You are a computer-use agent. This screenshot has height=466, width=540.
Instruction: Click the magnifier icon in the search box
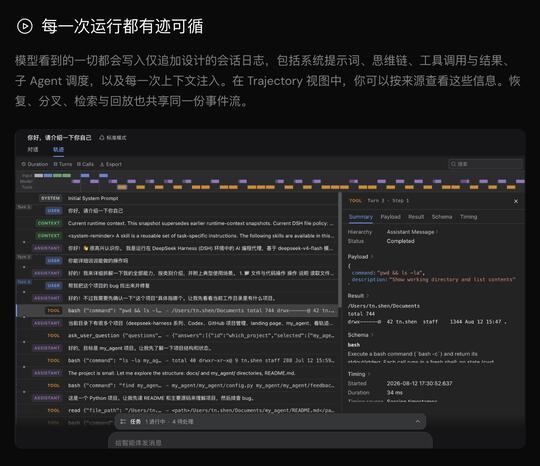(453, 164)
